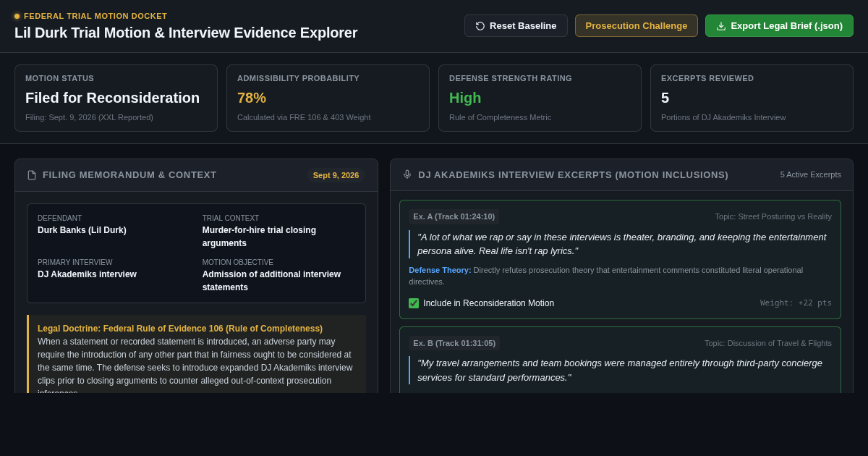Click Topic: Street Posturing vs Reality
Image resolution: width=868 pixels, height=456 pixels.
coord(773,216)
